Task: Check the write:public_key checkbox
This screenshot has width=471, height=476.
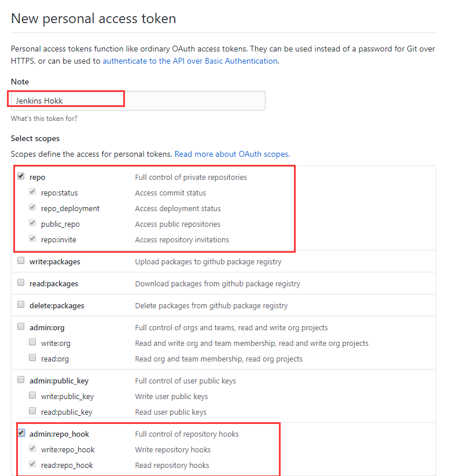Action: pyautogui.click(x=32, y=396)
